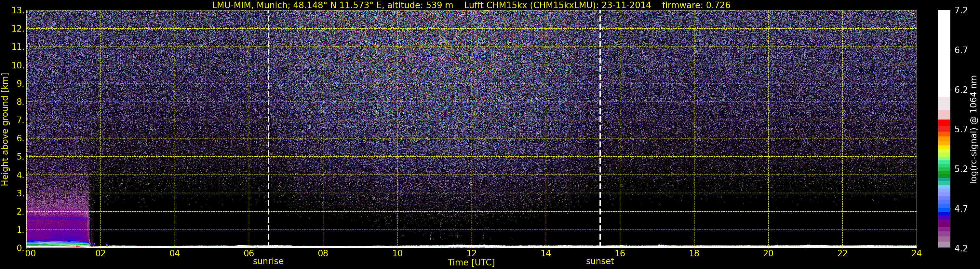
Task: Select the "7." tick on the height axis
Action: [20, 120]
